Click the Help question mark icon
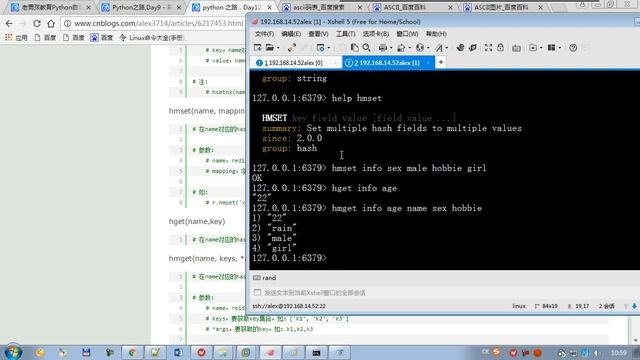Screen dimensions: 640x360 point(573,48)
